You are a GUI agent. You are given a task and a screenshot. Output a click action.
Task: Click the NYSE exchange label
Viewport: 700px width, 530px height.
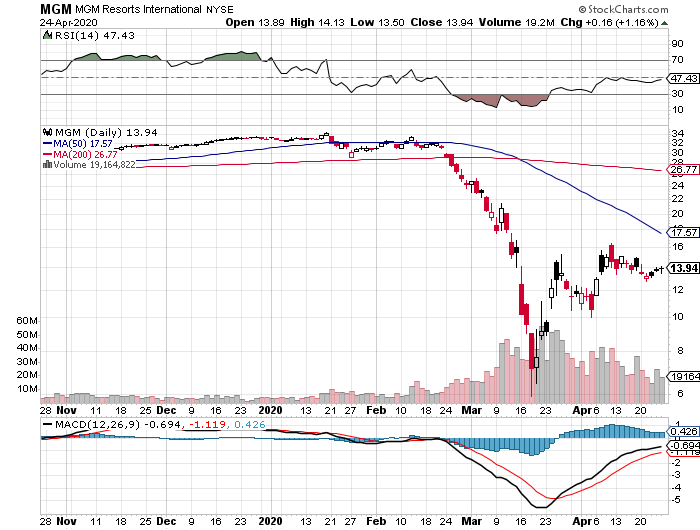point(220,9)
